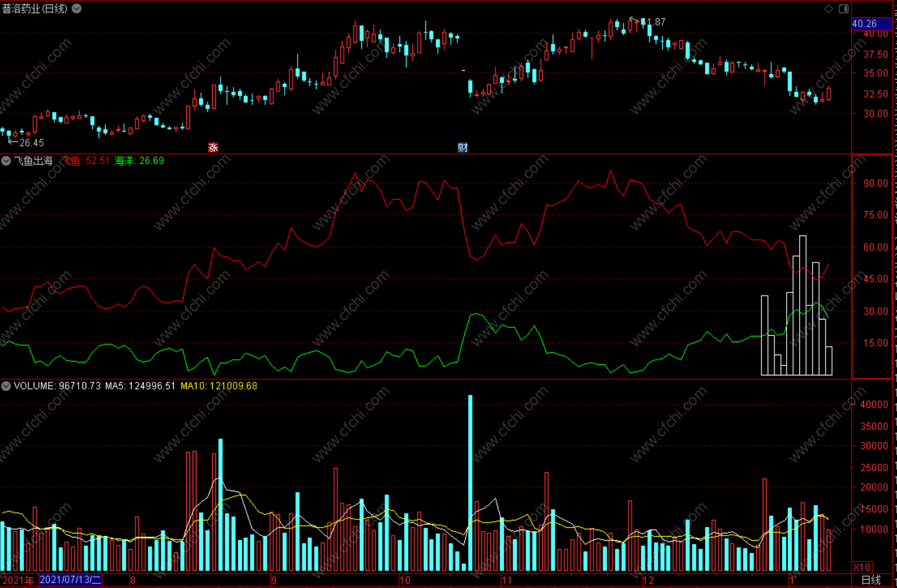Image resolution: width=897 pixels, height=588 pixels.
Task: Click the month 12 timeline marker
Action: 648,580
